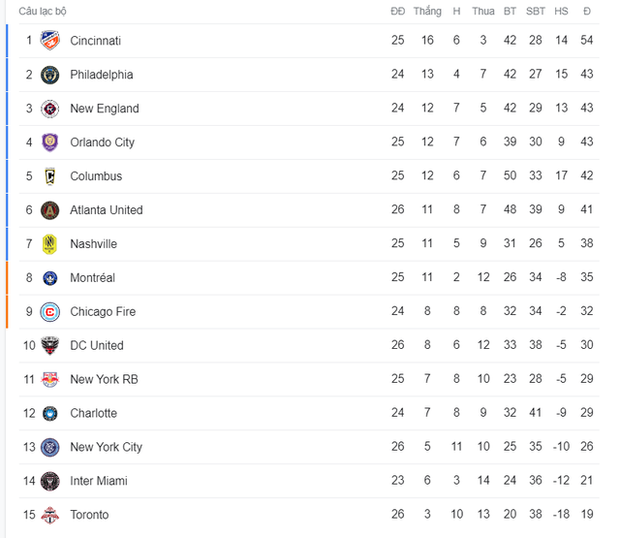Image resolution: width=620 pixels, height=538 pixels.
Task: Open the Montréal team link
Action: tap(92, 278)
